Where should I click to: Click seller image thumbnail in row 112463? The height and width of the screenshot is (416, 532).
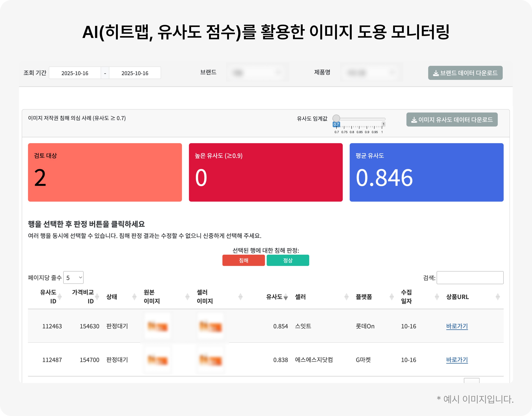pos(211,326)
